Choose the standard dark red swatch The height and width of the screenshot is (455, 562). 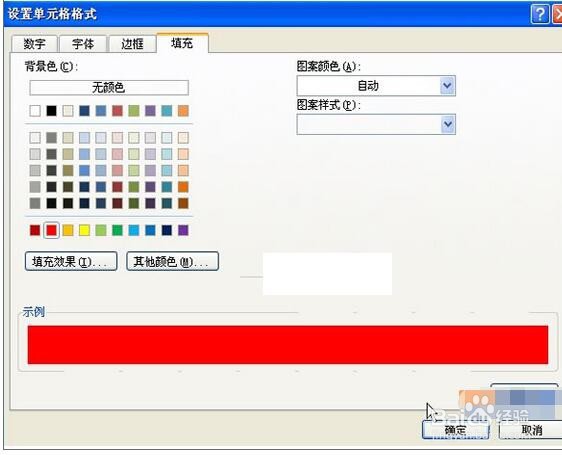coord(35,230)
